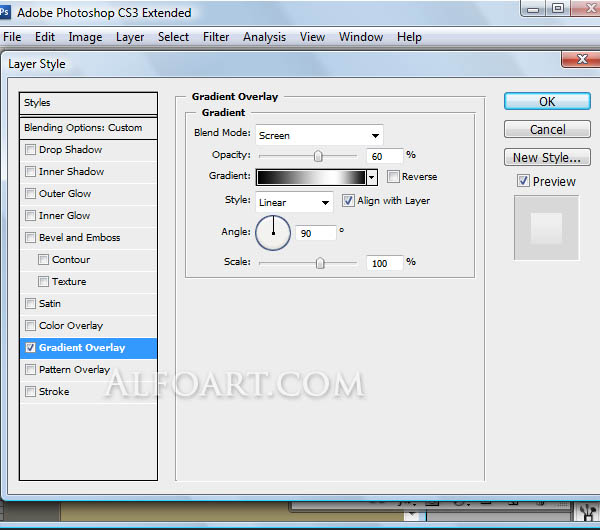Select the Drop Shadow label
Screen dimensions: 600x530
click(70, 149)
